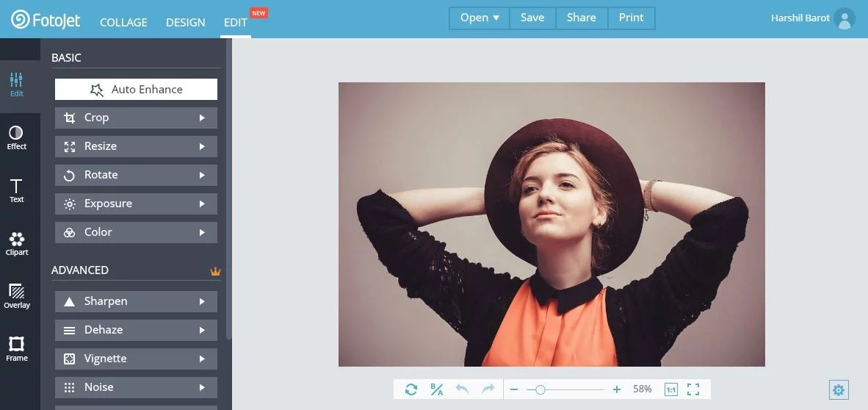This screenshot has height=410, width=868.
Task: Enter fullscreen view
Action: click(693, 389)
